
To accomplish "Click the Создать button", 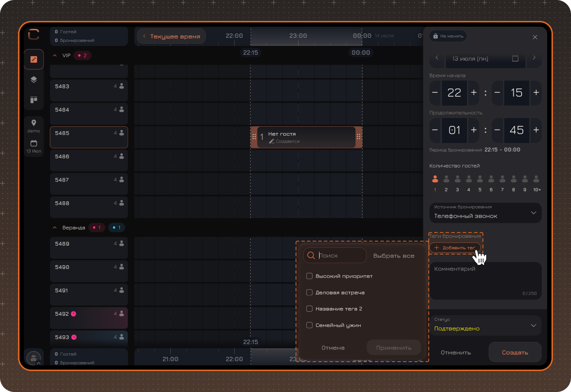I will 515,352.
